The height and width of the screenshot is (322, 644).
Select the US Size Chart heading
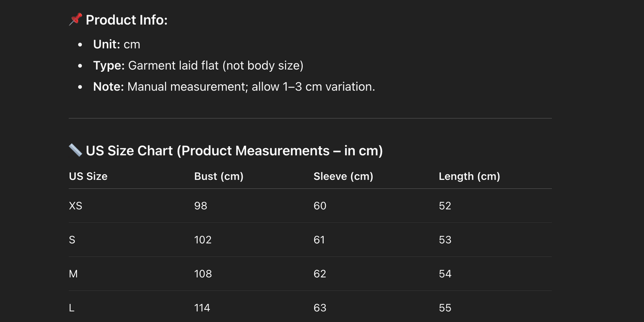click(234, 151)
